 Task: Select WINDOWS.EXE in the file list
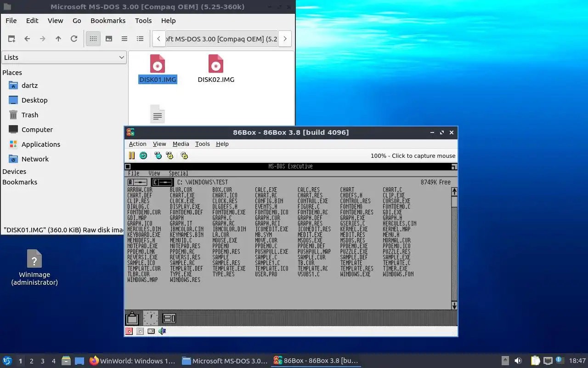coord(355,274)
